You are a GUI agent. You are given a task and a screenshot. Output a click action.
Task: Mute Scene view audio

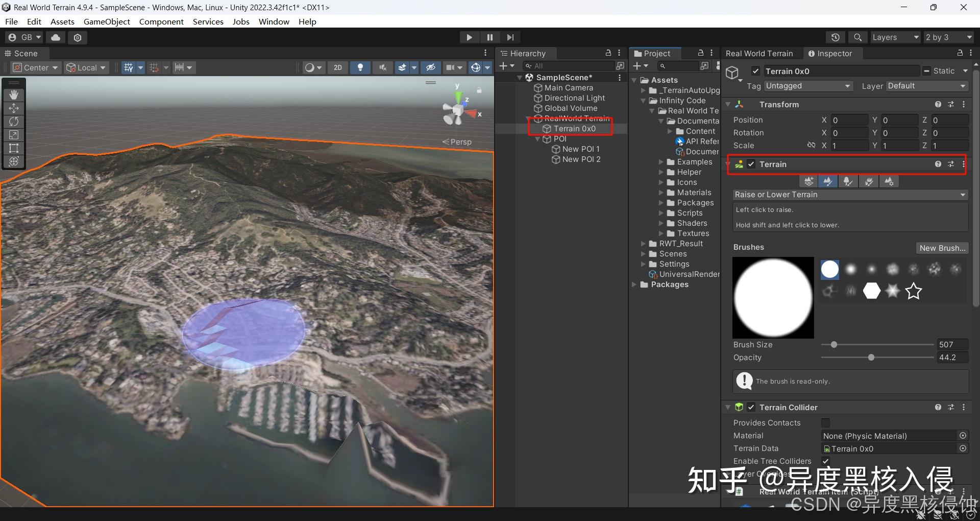pyautogui.click(x=383, y=67)
